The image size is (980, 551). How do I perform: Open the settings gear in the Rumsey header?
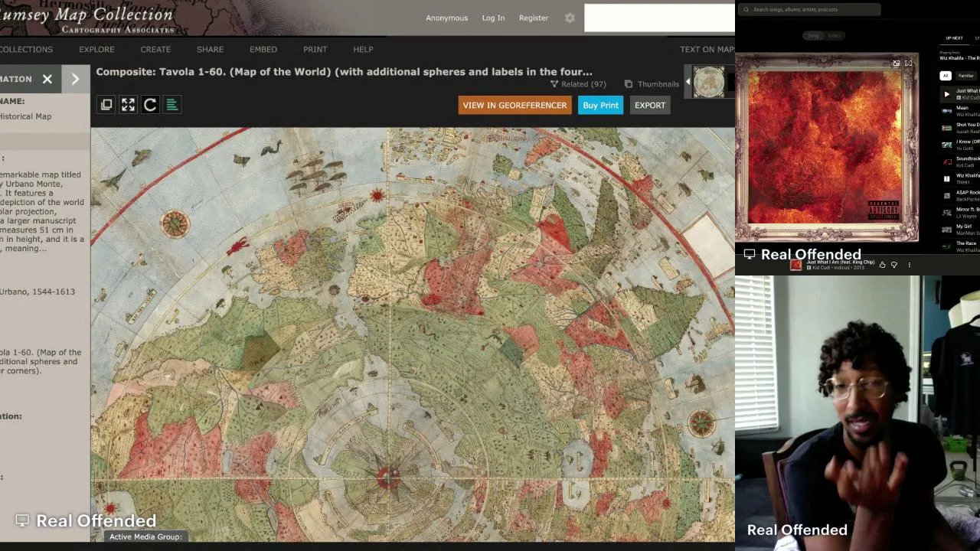point(570,18)
